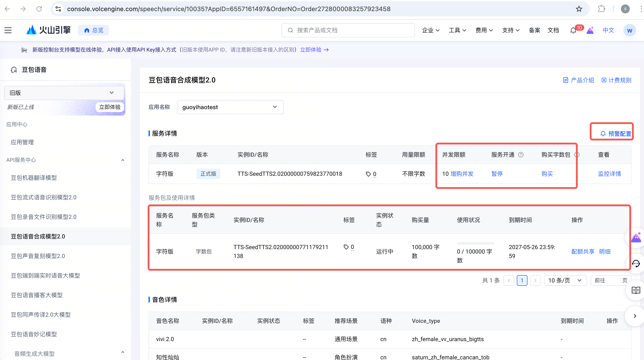Open documentation book floating button
Viewport: 644px width, 360px height.
click(x=636, y=290)
